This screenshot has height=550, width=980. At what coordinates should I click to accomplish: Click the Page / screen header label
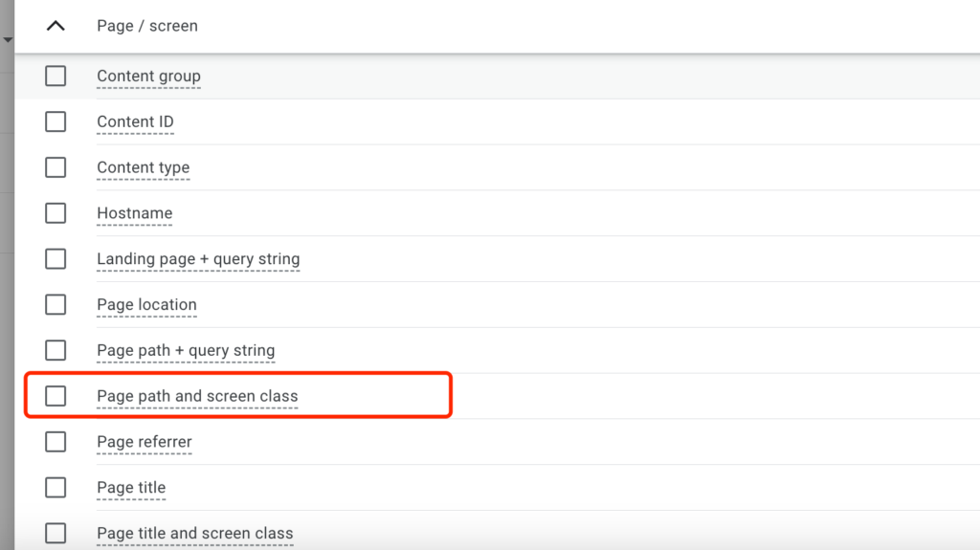[x=146, y=26]
